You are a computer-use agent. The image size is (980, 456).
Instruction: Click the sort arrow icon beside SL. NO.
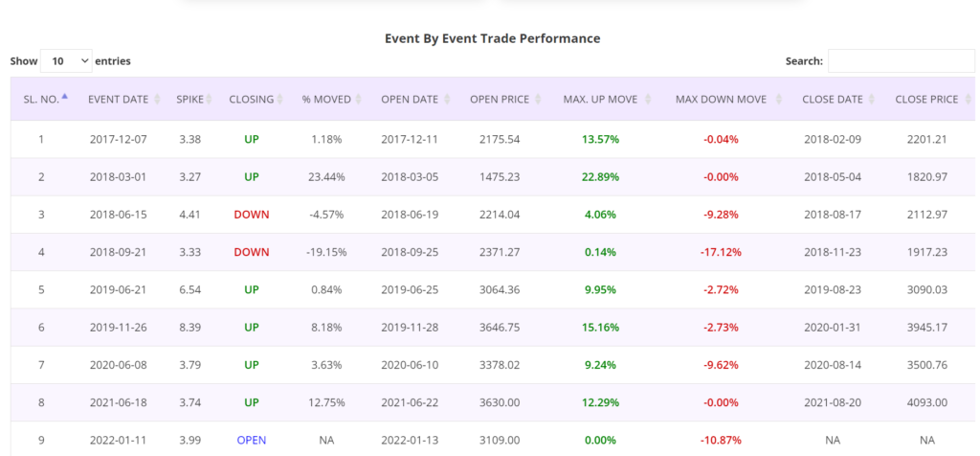coord(65,99)
